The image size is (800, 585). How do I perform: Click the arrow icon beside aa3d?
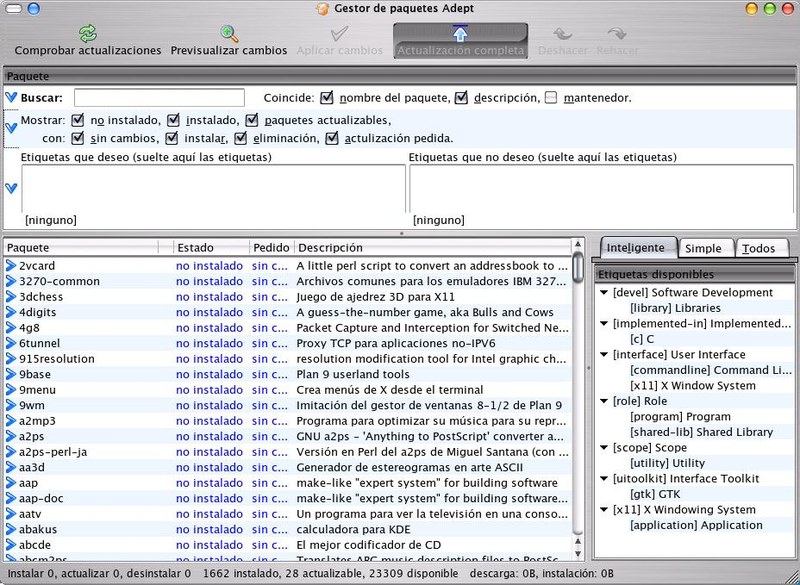(x=11, y=467)
